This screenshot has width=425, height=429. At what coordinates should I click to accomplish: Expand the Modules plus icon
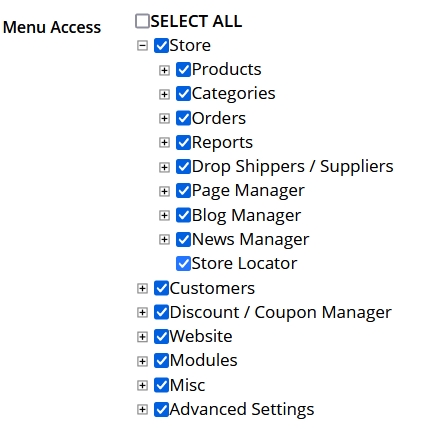(x=142, y=361)
